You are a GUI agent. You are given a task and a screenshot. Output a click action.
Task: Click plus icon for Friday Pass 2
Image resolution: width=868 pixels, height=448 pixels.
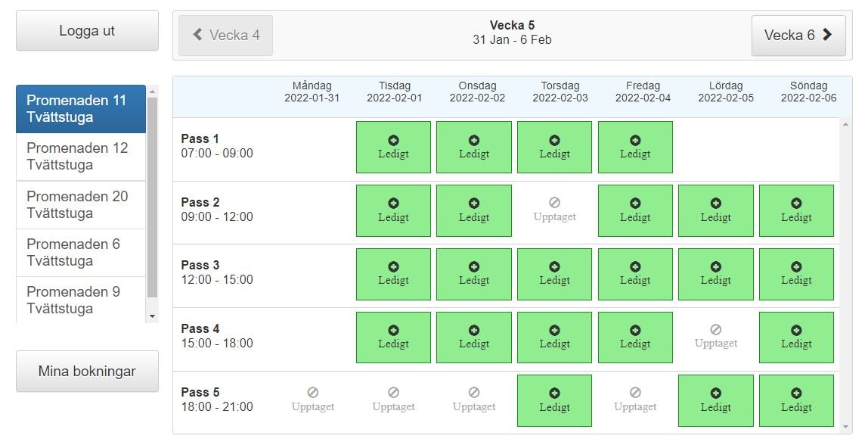(x=635, y=203)
